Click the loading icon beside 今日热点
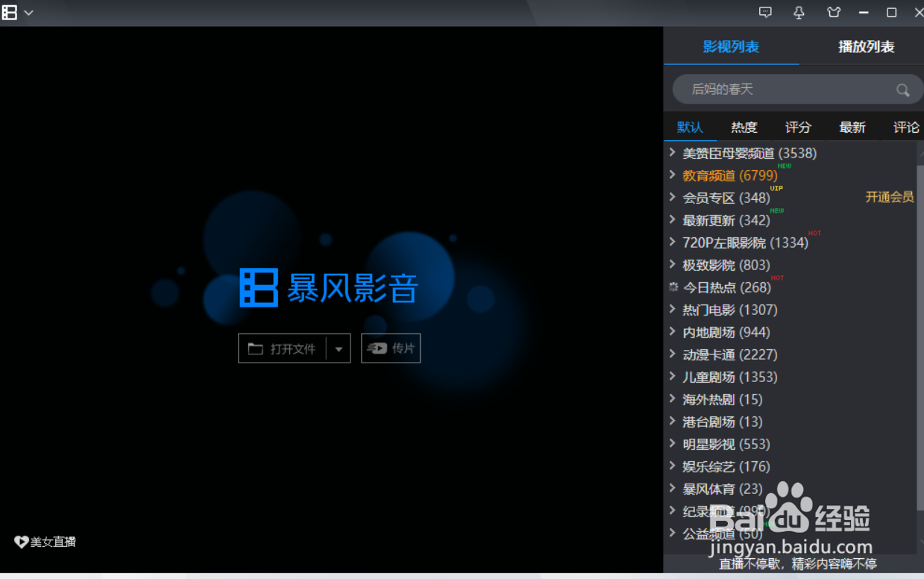924x579 pixels. tap(673, 287)
